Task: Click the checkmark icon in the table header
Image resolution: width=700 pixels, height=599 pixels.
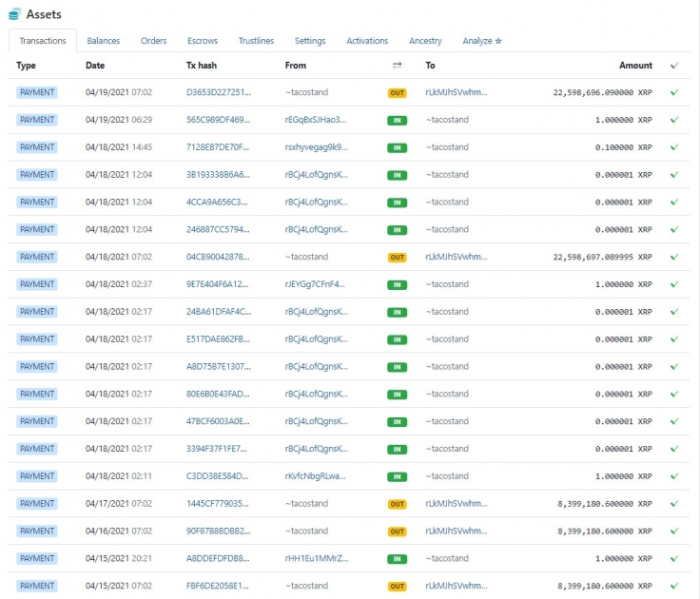Action: pyautogui.click(x=674, y=66)
